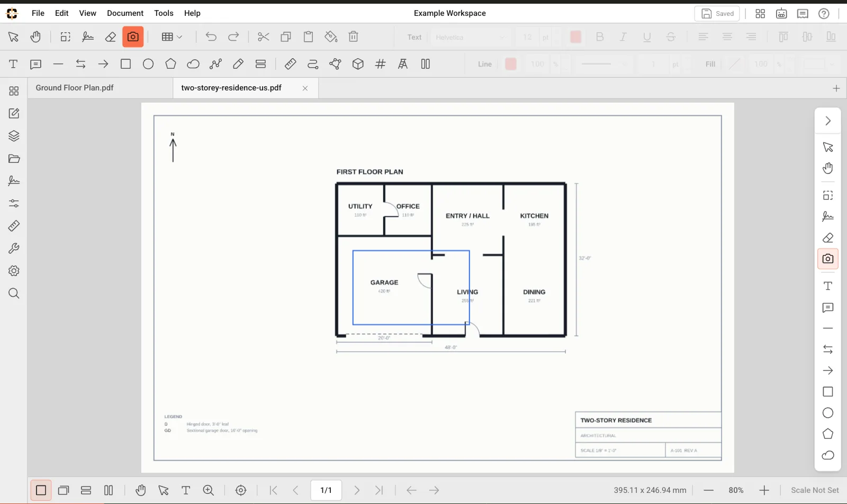
Task: Toggle single page view mode
Action: (x=41, y=490)
